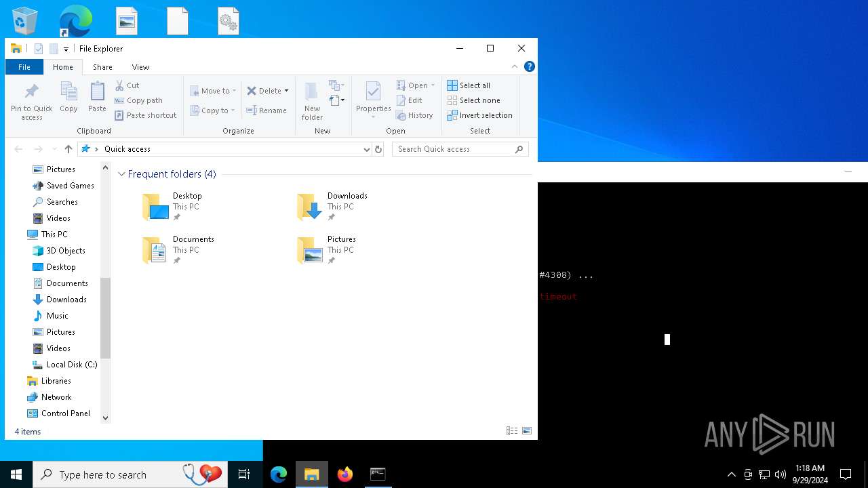Click the Search Quick access field

click(x=460, y=149)
